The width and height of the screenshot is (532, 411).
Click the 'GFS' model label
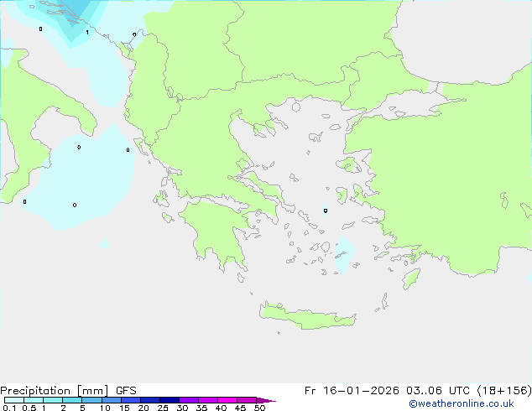[126, 391]
